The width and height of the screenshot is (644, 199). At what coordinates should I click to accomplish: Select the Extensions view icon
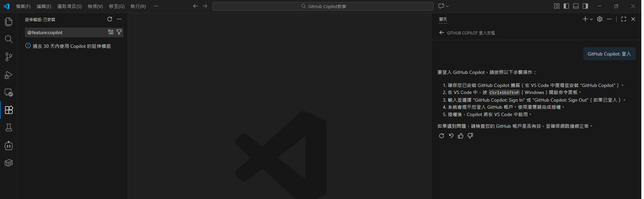coord(9,110)
